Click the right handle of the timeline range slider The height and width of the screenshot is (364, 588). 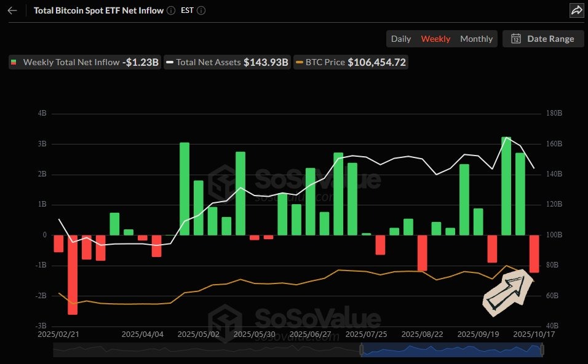pyautogui.click(x=542, y=350)
